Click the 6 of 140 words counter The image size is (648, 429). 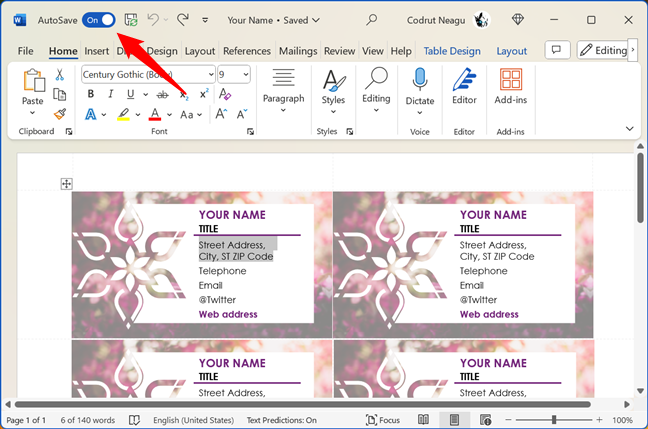click(x=88, y=420)
